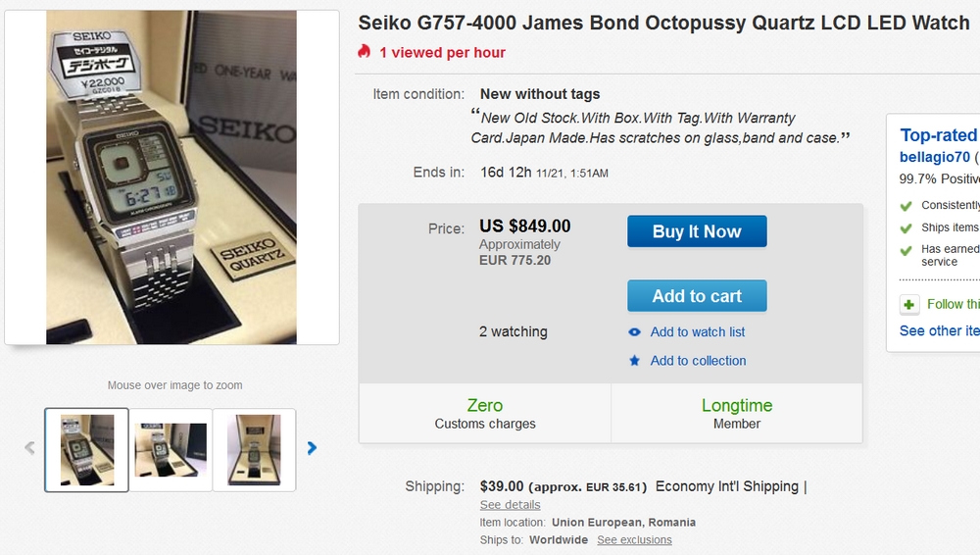Open See other items link

pos(939,330)
